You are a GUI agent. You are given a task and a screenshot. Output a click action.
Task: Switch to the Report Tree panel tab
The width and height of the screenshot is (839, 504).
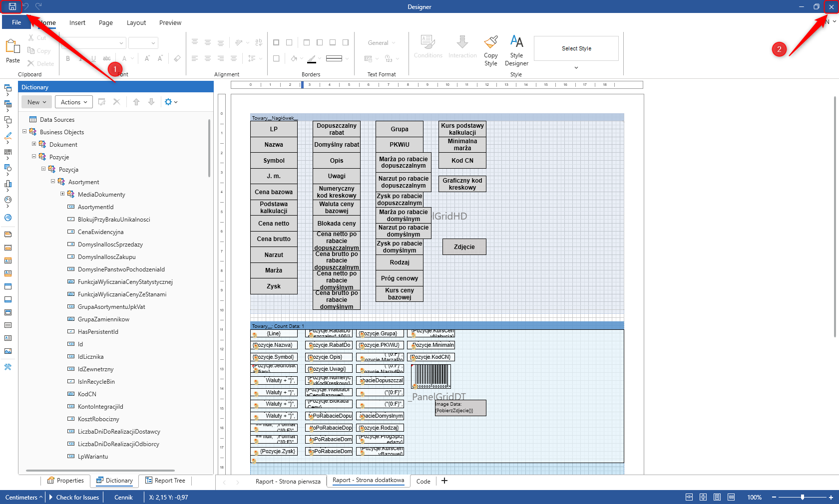(165, 481)
